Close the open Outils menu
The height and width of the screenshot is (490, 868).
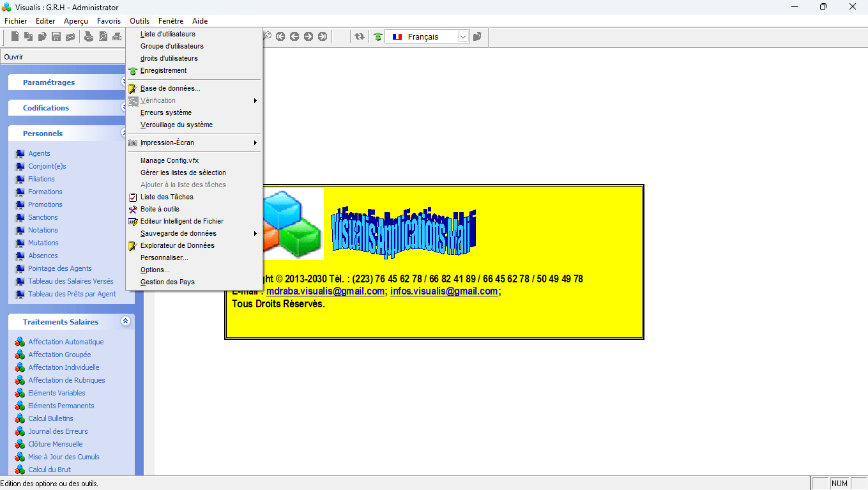pos(140,21)
